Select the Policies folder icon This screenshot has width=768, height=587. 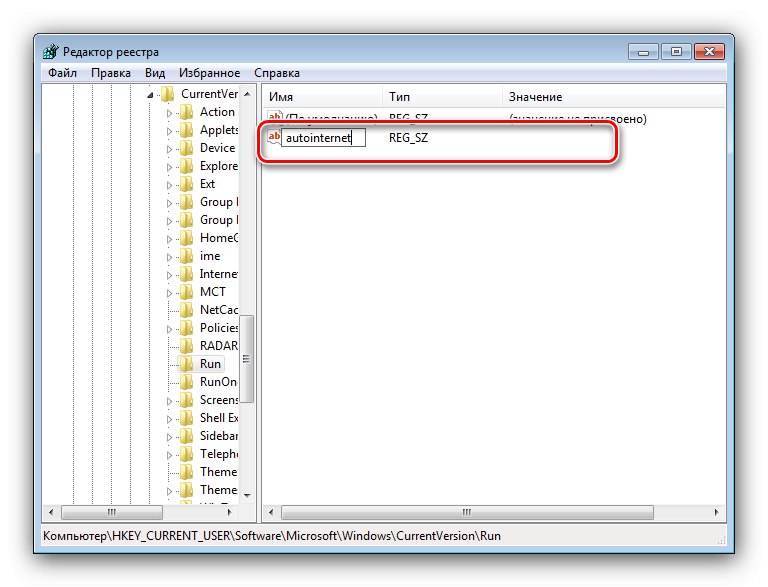click(x=187, y=328)
